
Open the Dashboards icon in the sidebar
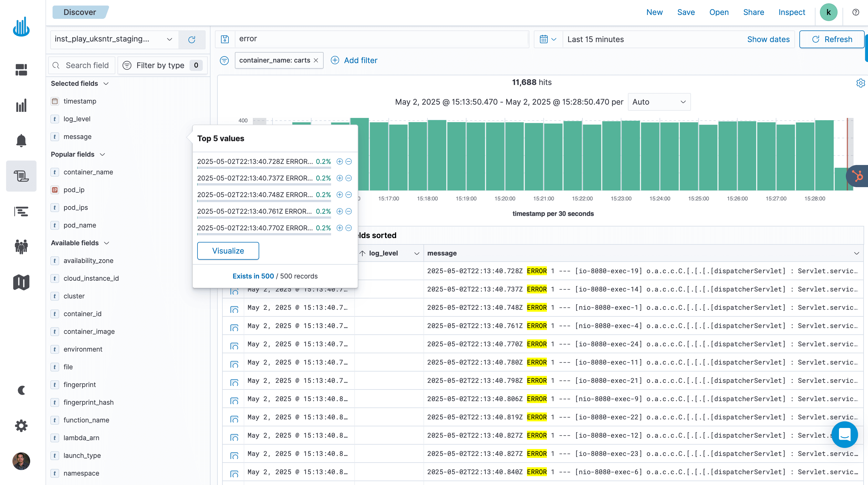point(21,70)
